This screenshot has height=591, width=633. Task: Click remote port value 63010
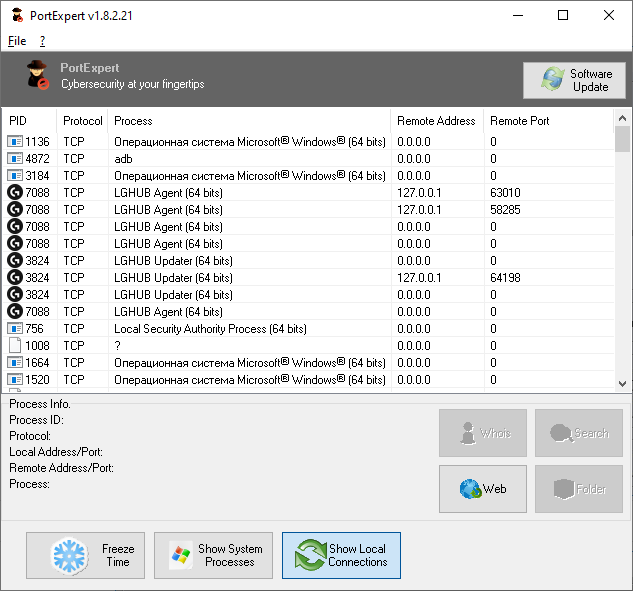tap(505, 193)
